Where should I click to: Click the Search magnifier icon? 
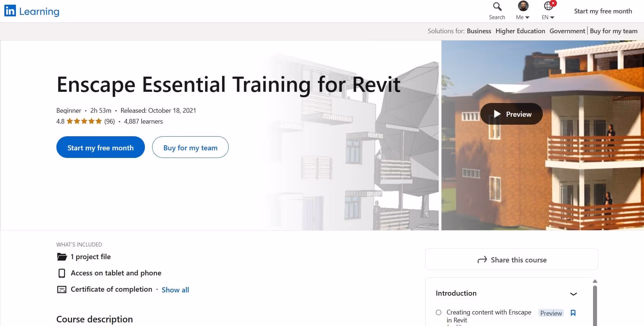tap(497, 7)
